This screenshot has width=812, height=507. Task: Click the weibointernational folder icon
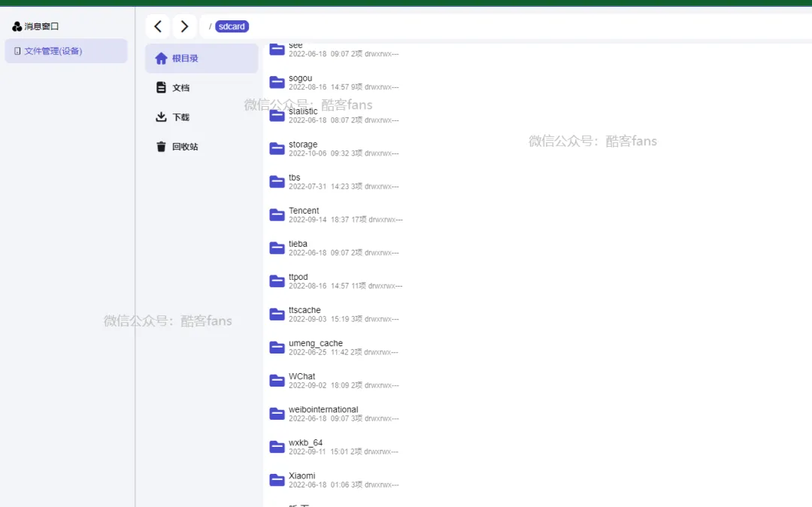click(x=277, y=413)
